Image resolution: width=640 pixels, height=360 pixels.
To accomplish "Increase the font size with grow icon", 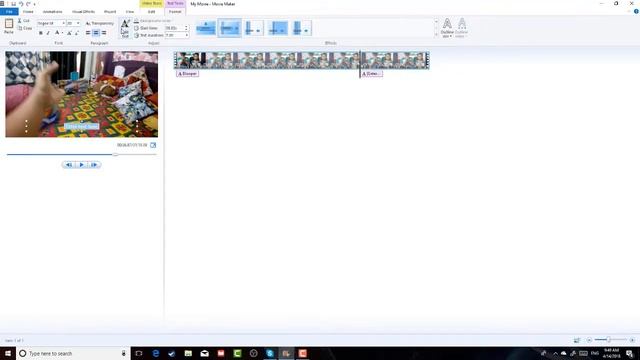I will (69, 33).
